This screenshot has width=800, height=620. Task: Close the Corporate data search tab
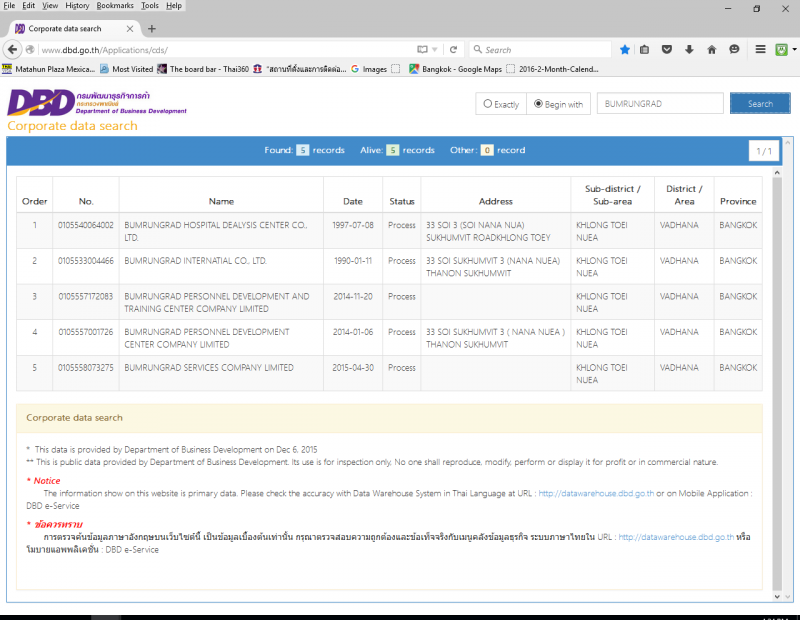click(x=130, y=29)
